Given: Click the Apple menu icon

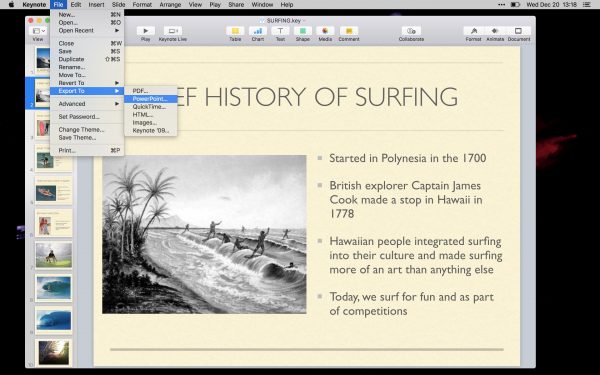Looking at the screenshot, I should pos(11,5).
